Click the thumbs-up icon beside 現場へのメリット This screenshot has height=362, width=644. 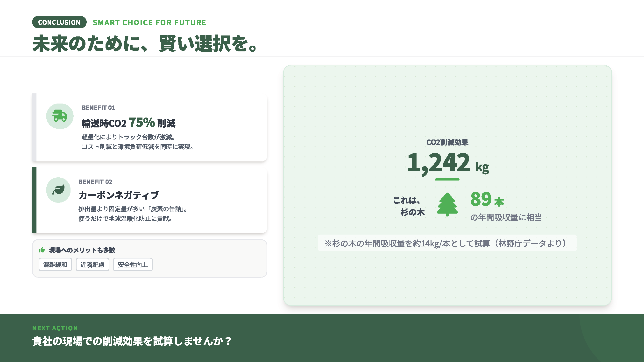tap(42, 250)
